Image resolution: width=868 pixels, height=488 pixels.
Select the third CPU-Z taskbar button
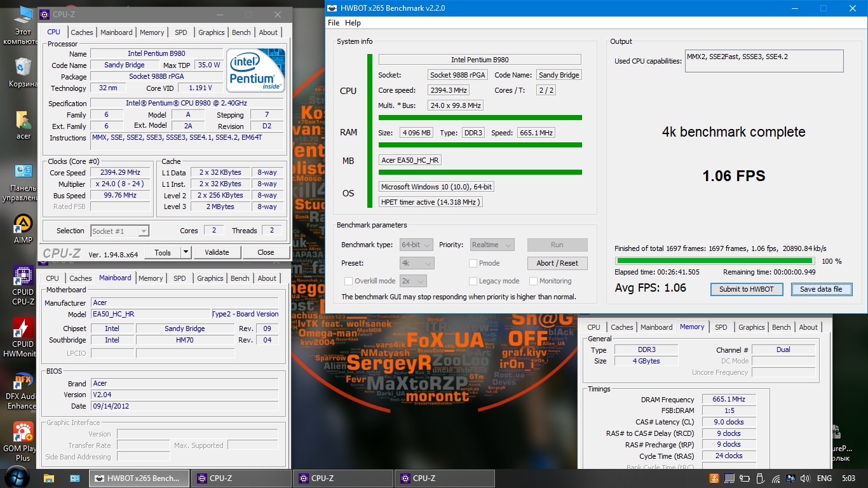click(x=444, y=478)
